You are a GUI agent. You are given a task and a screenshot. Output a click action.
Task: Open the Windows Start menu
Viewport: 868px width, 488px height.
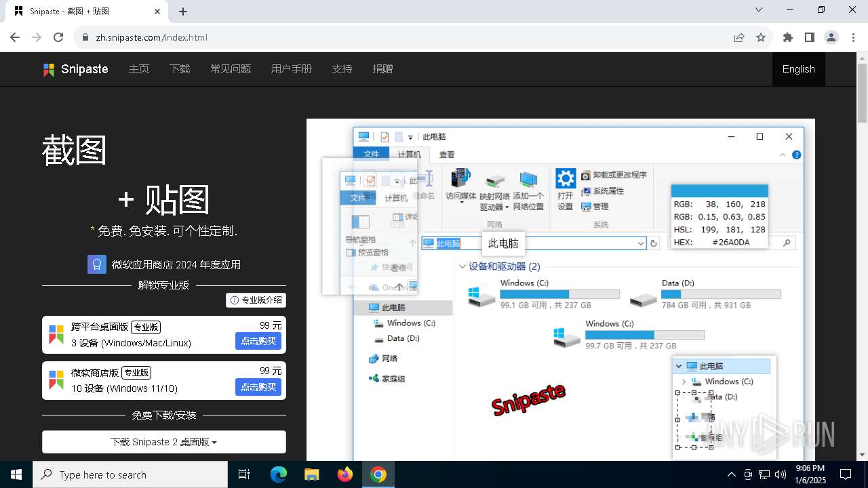point(16,474)
